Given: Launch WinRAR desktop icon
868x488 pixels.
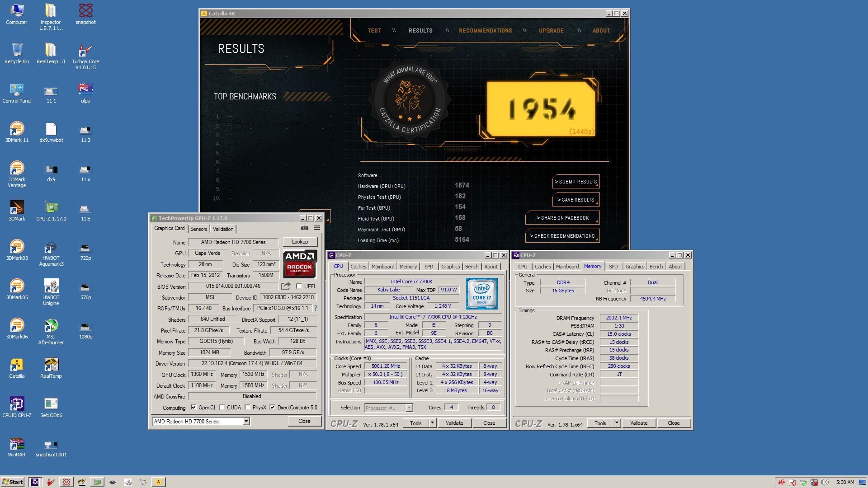Looking at the screenshot, I should coord(17,446).
